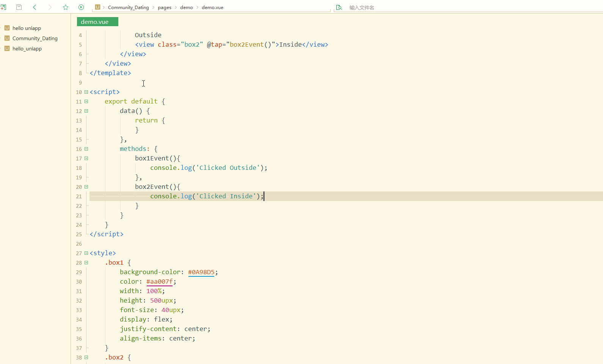
Task: Click the run play button icon
Action: pos(81,7)
